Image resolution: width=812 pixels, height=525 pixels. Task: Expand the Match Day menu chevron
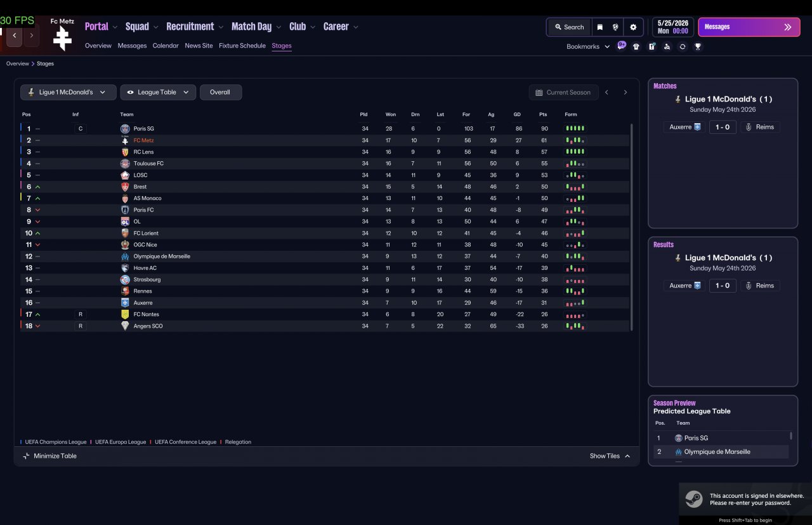(278, 27)
